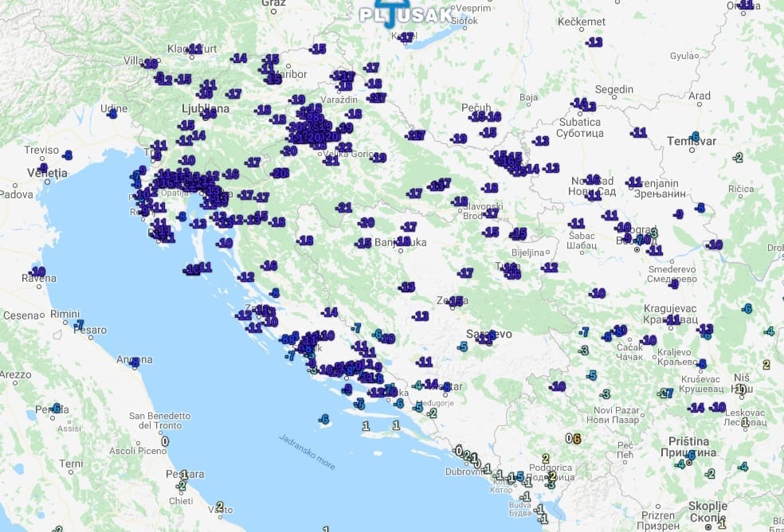The height and width of the screenshot is (532, 784).
Task: Click the -6 marker on the Adriatic island
Action: coord(323,419)
